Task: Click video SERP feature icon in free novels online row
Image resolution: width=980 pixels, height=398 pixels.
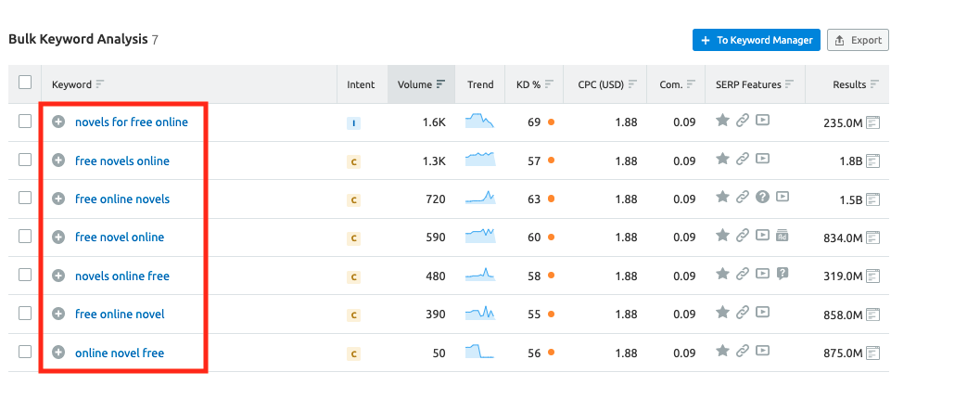Action: tap(762, 160)
